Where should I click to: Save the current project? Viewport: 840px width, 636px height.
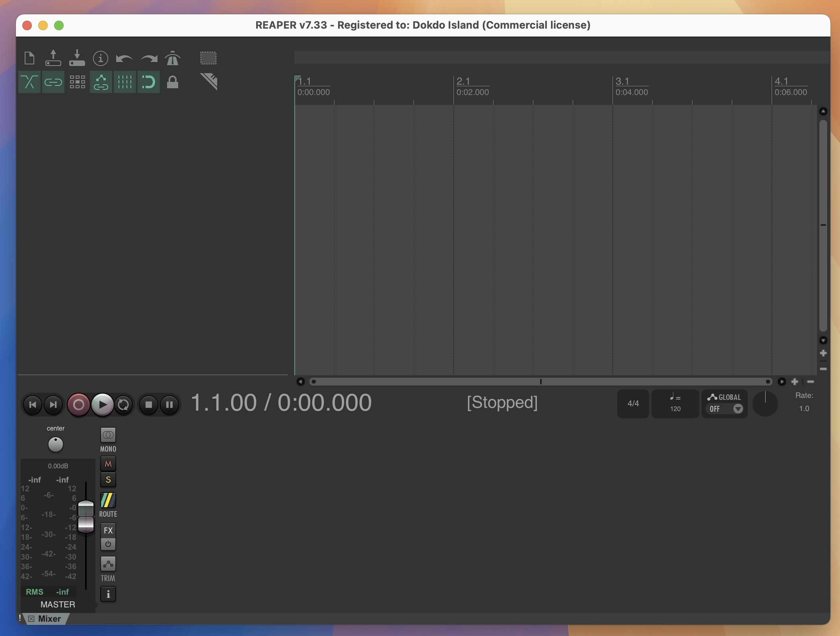(77, 58)
